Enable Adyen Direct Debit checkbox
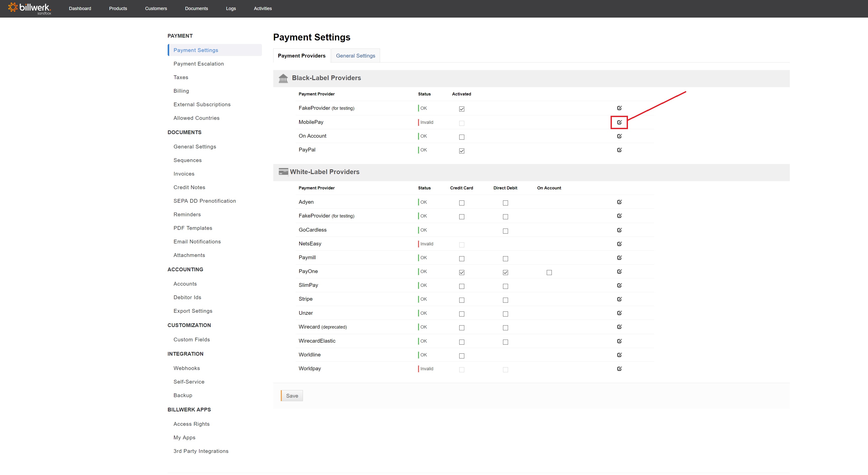Image resolution: width=868 pixels, height=475 pixels. point(506,203)
